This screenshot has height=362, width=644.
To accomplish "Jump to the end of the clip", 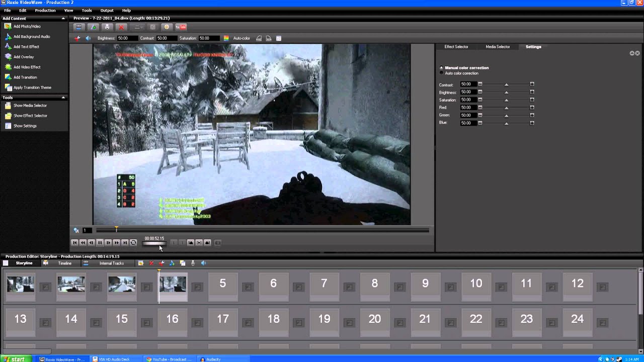I will click(125, 243).
